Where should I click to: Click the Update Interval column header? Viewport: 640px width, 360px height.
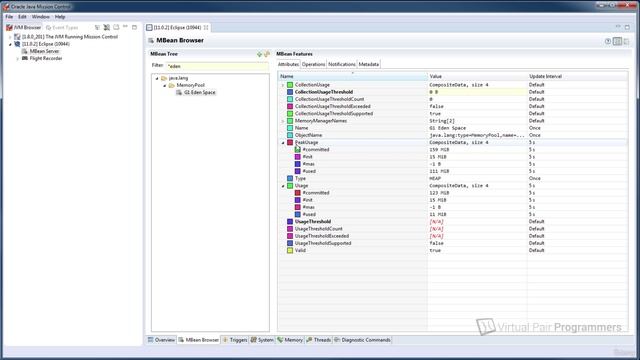tap(577, 76)
